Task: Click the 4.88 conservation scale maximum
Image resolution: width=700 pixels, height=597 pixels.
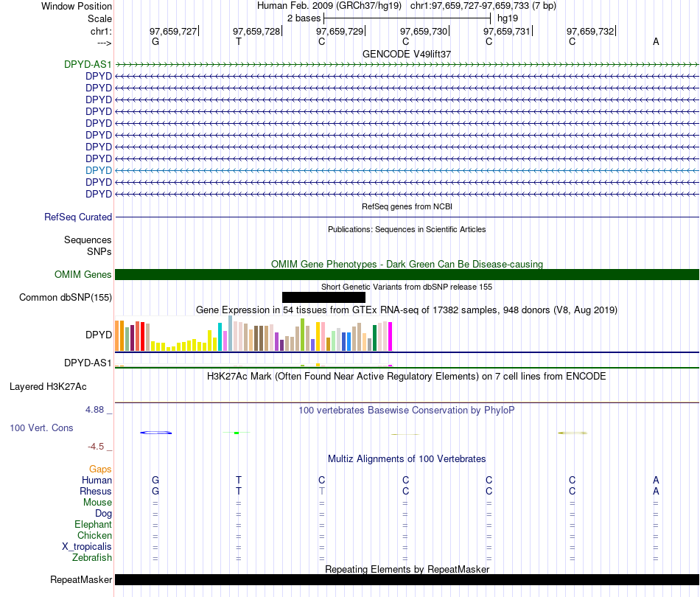Action: point(94,410)
